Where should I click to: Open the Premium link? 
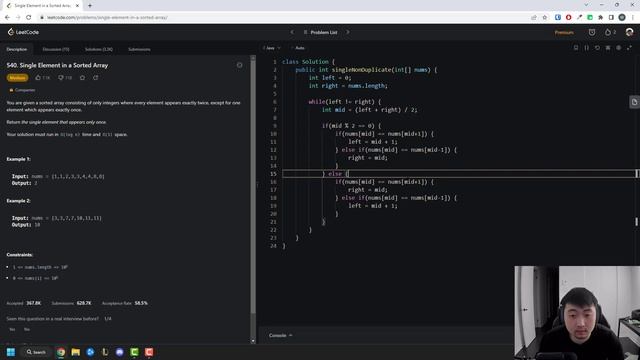click(x=564, y=32)
